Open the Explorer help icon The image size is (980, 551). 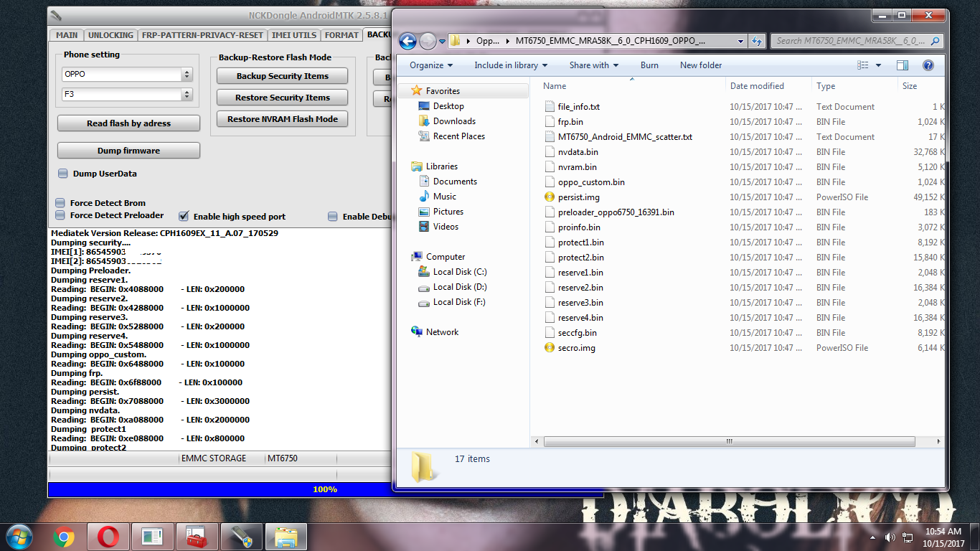[928, 65]
